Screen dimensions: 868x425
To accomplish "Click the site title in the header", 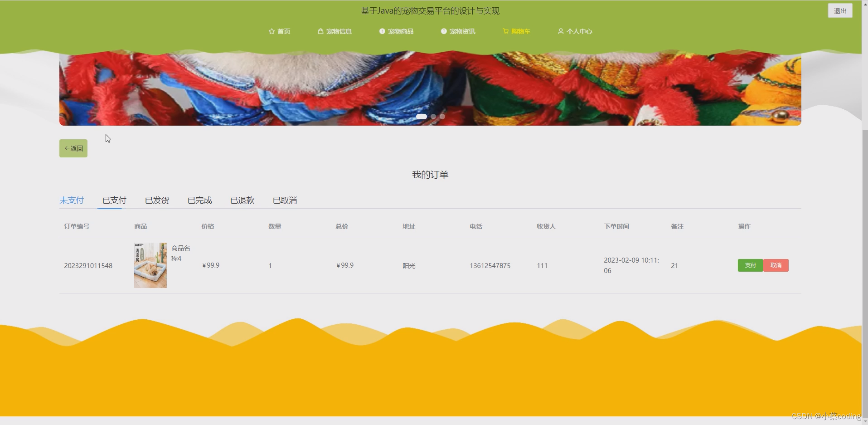I will pyautogui.click(x=430, y=11).
